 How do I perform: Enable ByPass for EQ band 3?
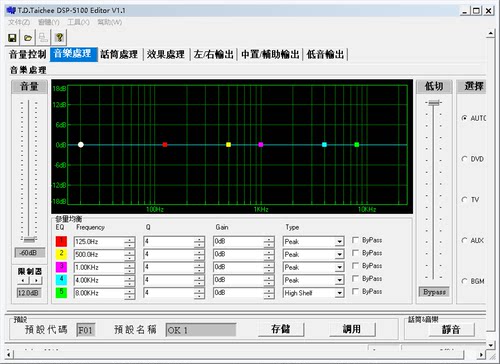coord(356,266)
